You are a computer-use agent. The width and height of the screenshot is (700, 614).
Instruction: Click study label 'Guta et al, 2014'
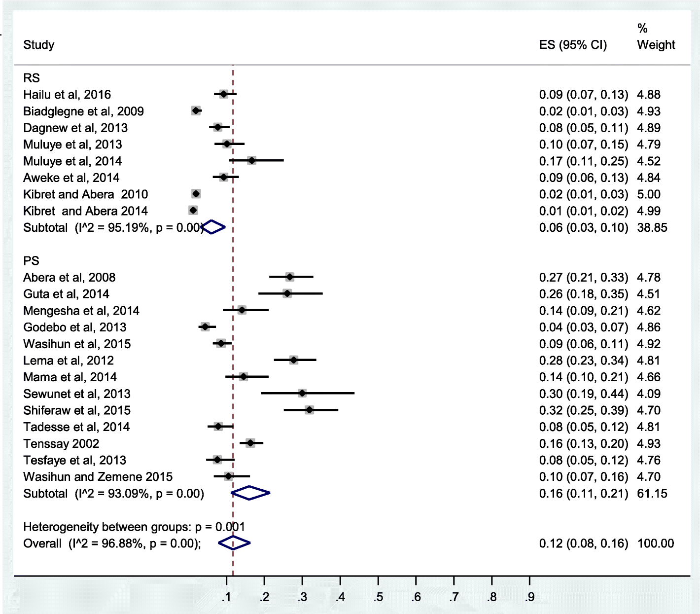tap(66, 294)
